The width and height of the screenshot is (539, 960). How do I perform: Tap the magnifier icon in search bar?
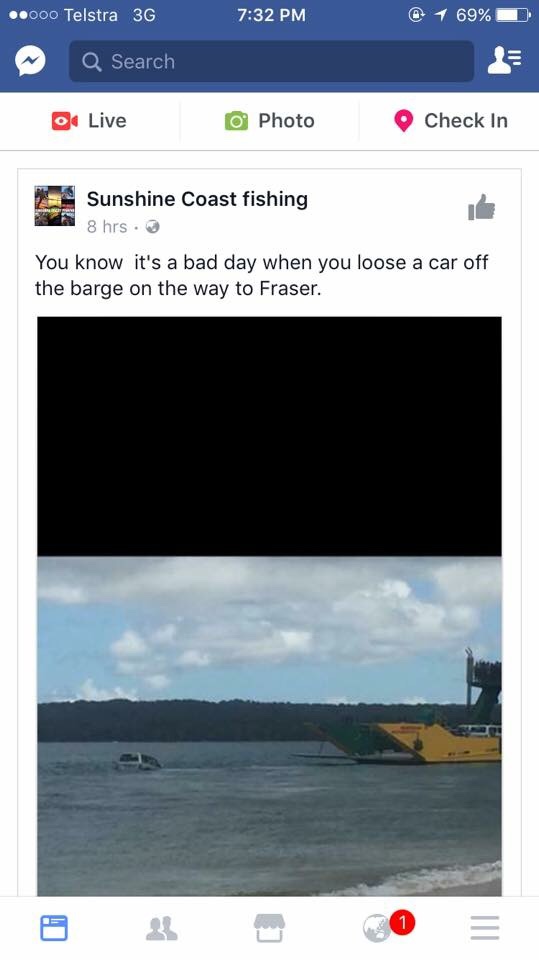[x=91, y=61]
